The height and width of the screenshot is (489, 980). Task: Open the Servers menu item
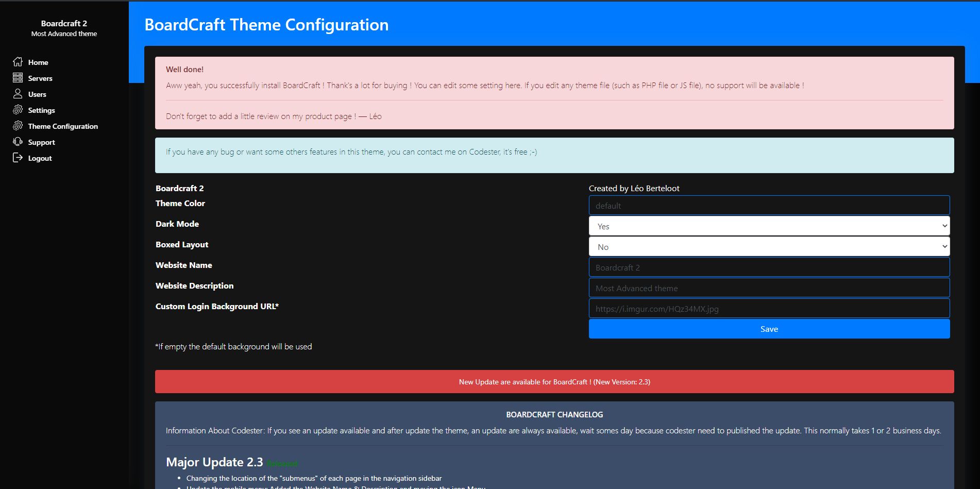[x=40, y=78]
